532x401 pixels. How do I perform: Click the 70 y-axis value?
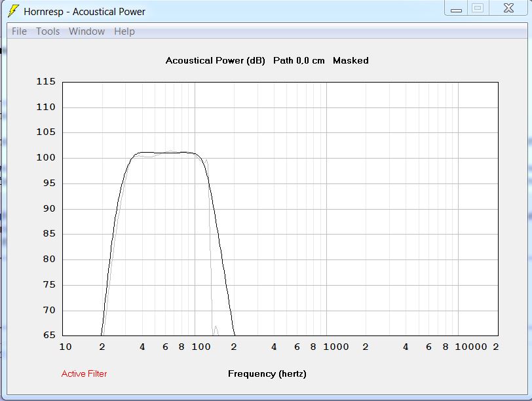point(49,310)
